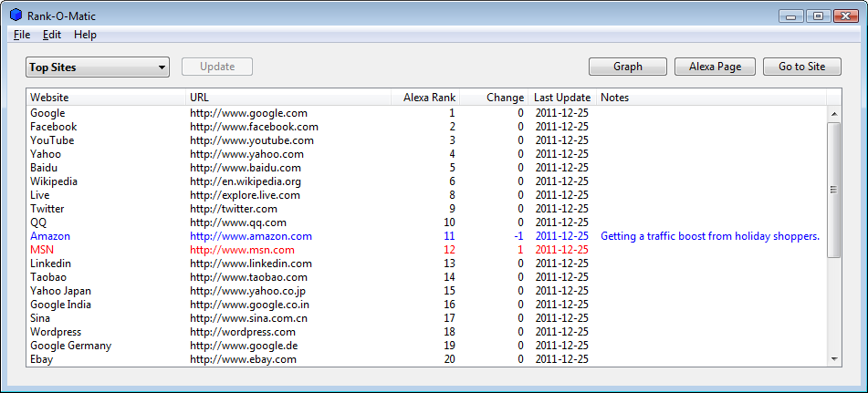
Task: Select the Amazon row
Action: click(426, 236)
